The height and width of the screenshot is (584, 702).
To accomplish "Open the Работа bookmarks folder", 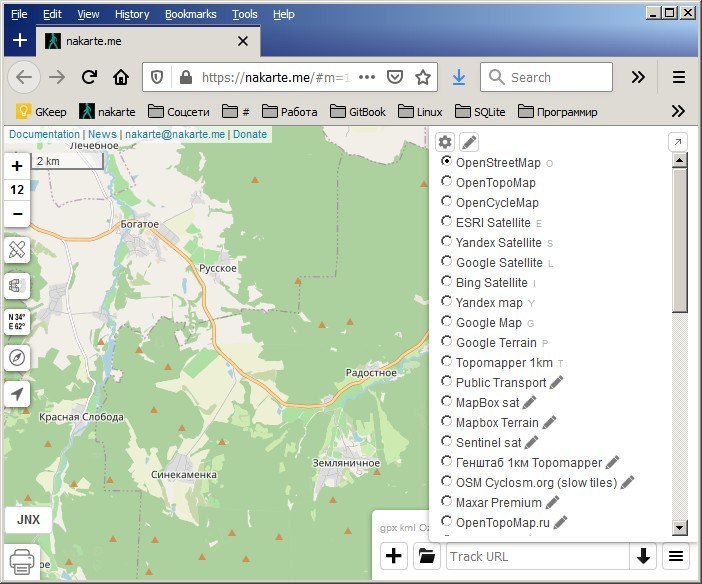I will pyautogui.click(x=290, y=112).
